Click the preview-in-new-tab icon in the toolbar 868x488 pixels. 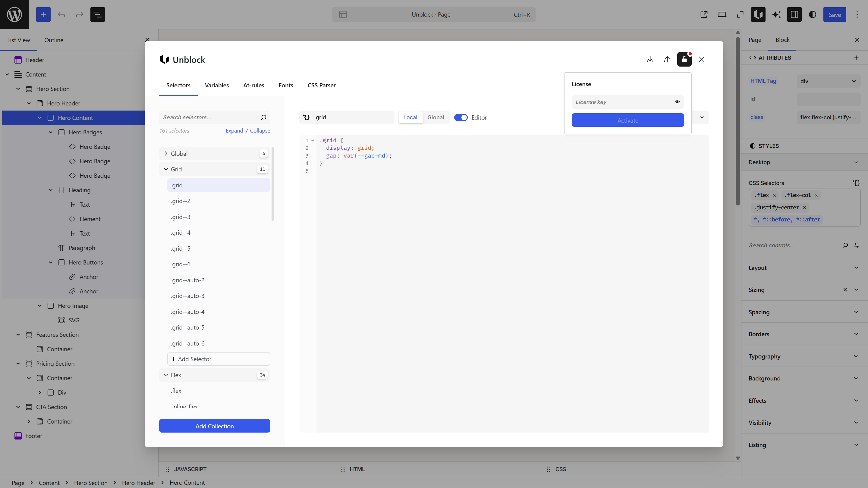click(x=704, y=14)
